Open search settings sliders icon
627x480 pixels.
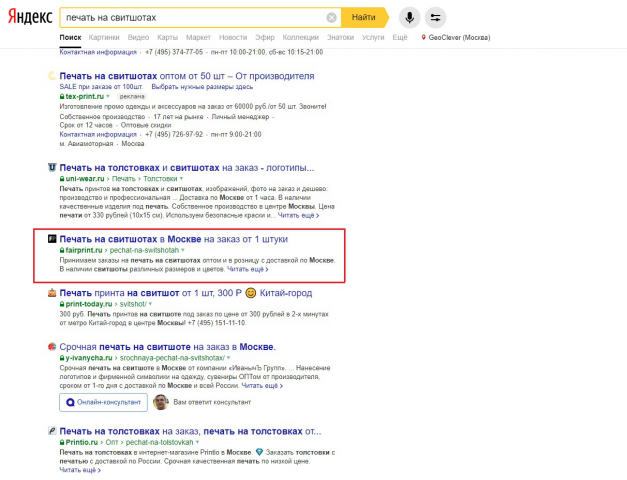click(x=435, y=18)
